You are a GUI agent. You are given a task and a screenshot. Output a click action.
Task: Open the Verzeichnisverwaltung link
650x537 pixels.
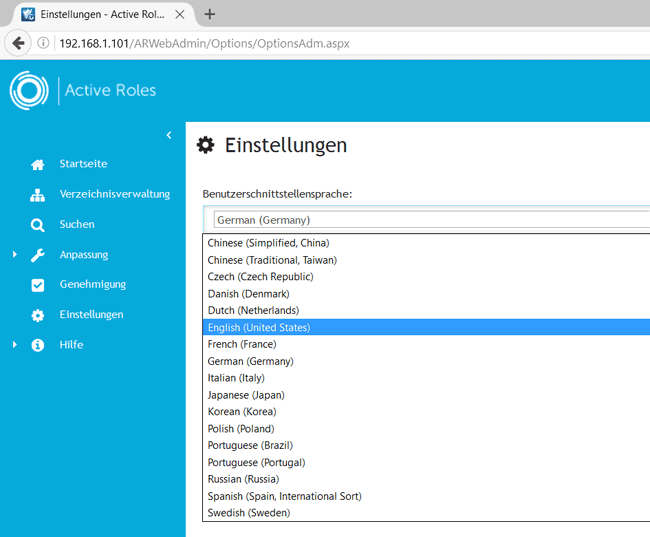[x=115, y=194]
